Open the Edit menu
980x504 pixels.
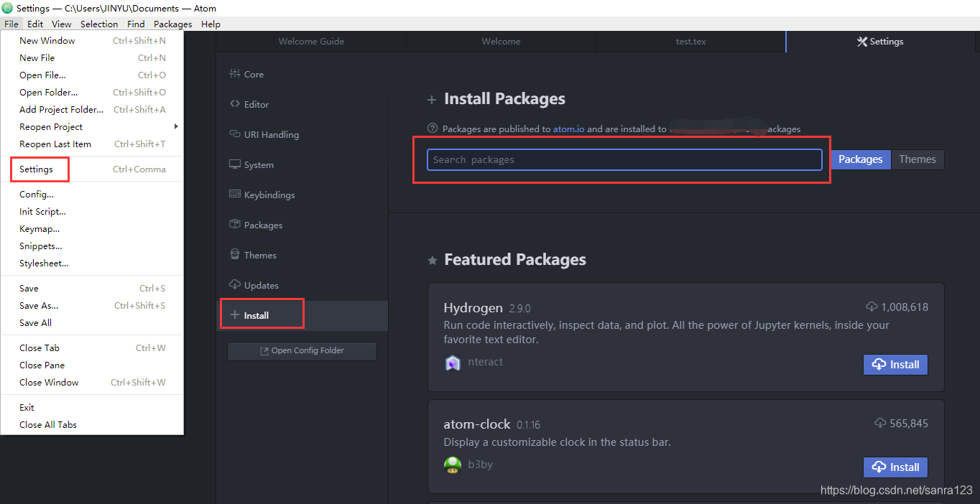[x=35, y=24]
